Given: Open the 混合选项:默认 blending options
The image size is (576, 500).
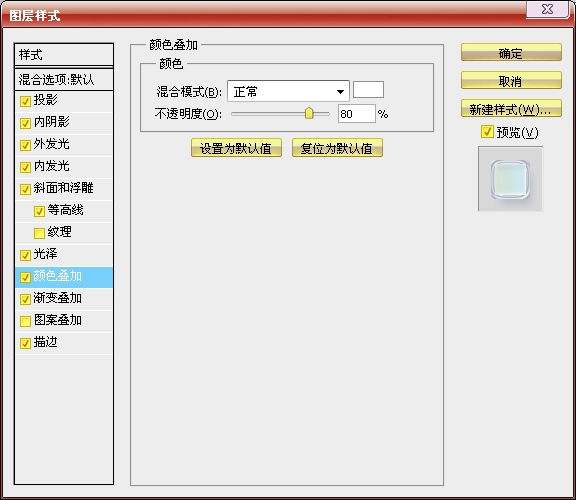Looking at the screenshot, I should point(64,79).
